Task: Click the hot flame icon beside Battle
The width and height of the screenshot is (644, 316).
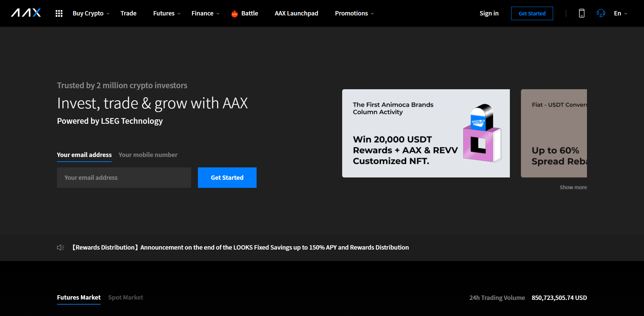Action: click(x=234, y=13)
